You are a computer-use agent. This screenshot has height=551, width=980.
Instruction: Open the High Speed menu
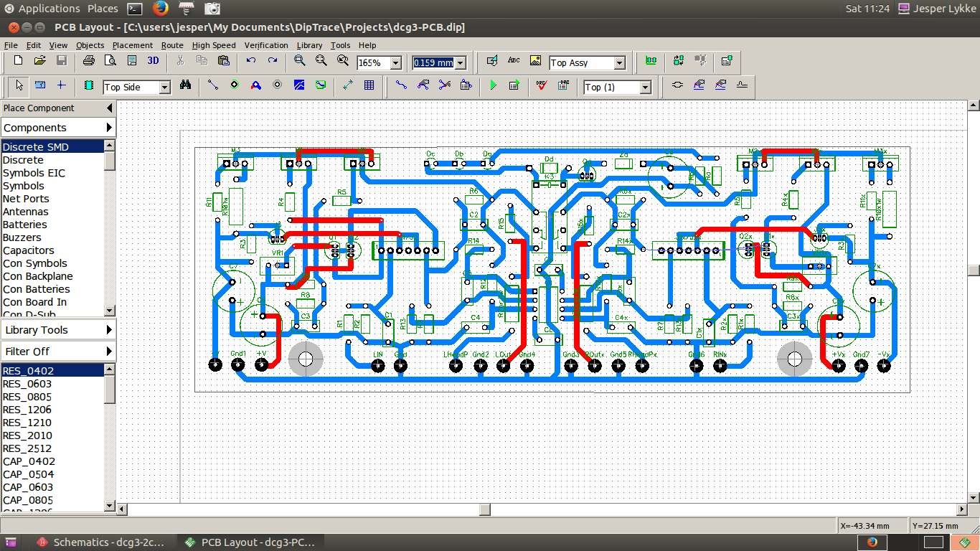click(214, 45)
